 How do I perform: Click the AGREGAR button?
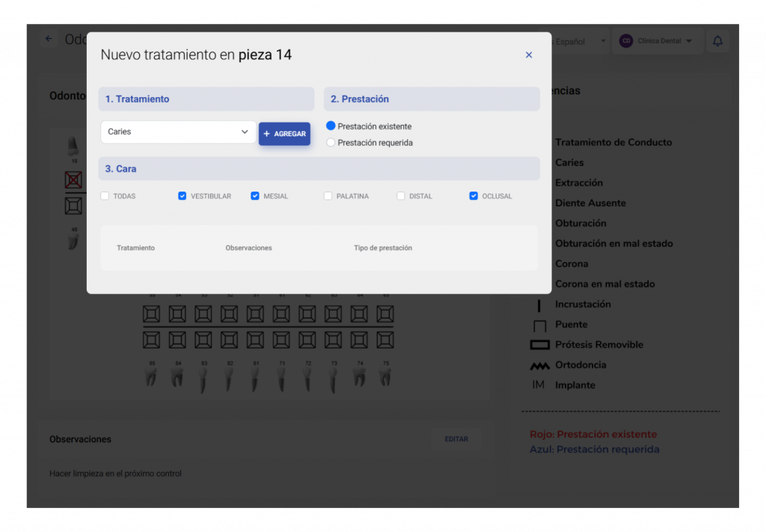284,133
